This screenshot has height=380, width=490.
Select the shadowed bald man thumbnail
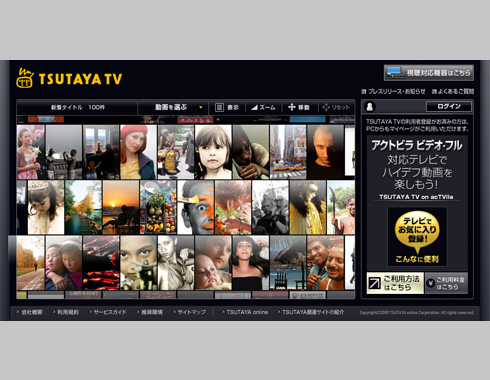[x=325, y=152]
